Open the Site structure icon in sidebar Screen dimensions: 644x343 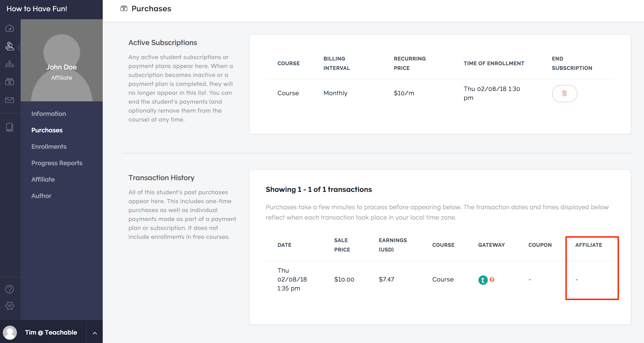click(10, 64)
